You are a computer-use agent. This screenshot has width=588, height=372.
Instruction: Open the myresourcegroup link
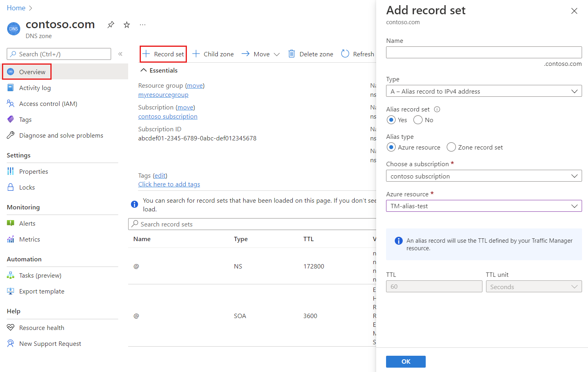163,95
